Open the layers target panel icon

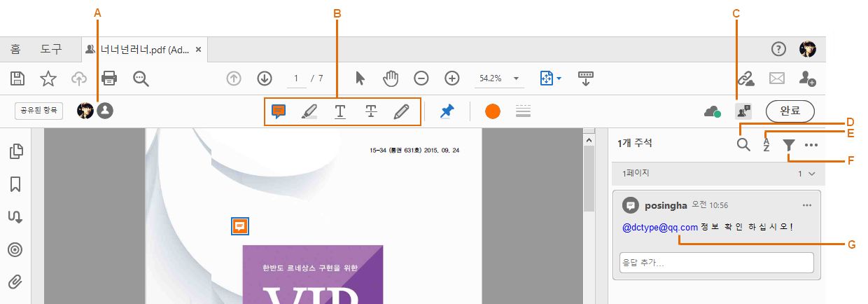(x=15, y=250)
